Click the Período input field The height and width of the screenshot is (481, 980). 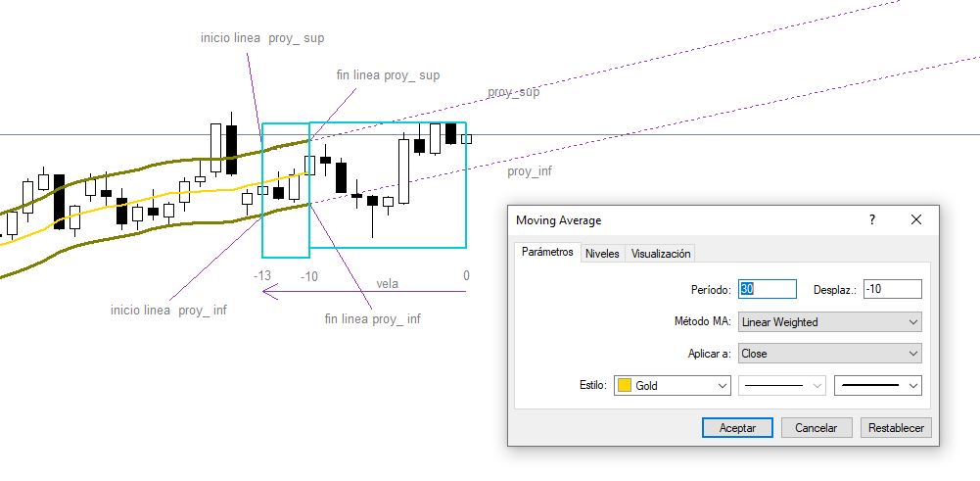pyautogui.click(x=768, y=289)
